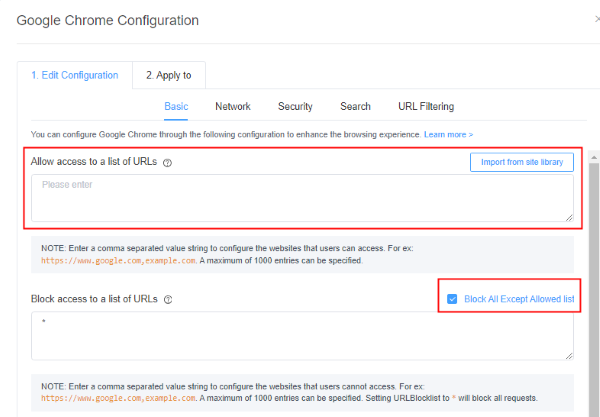This screenshot has height=417, width=600.
Task: Click the example URL in the allow-list note
Action: [x=119, y=261]
